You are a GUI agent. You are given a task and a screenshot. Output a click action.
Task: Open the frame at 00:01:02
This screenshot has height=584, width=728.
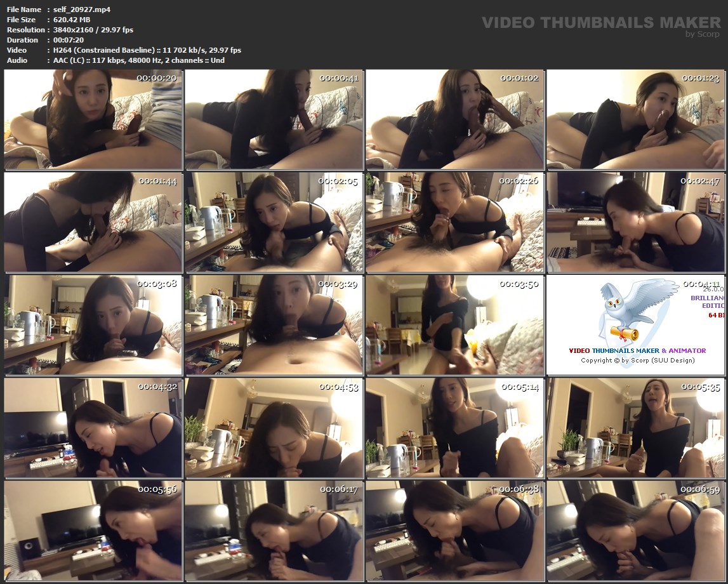[455, 119]
